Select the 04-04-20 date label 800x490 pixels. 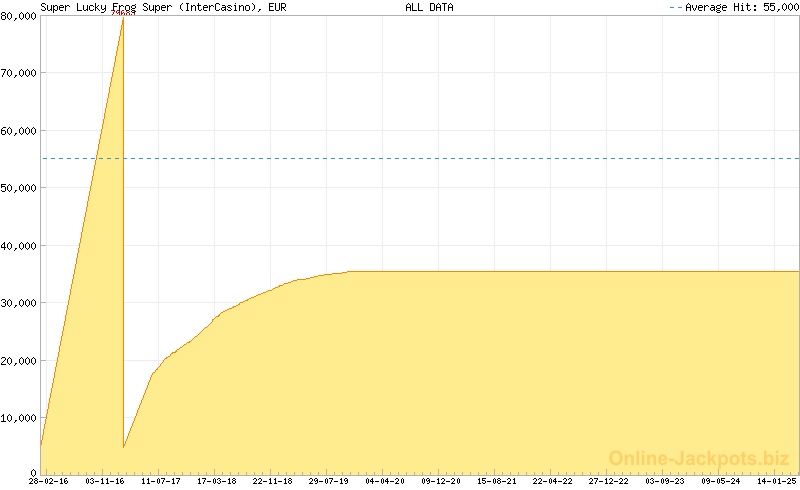[384, 481]
